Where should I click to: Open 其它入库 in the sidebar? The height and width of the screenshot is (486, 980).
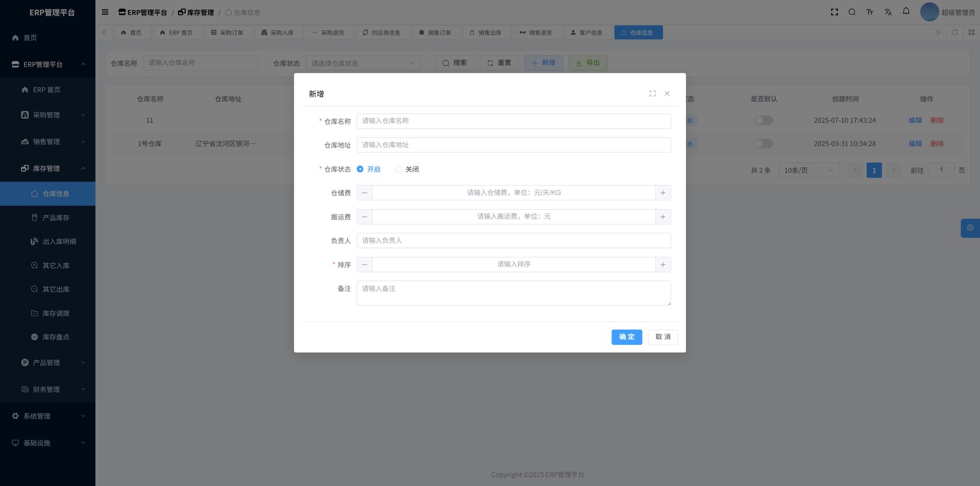47,266
